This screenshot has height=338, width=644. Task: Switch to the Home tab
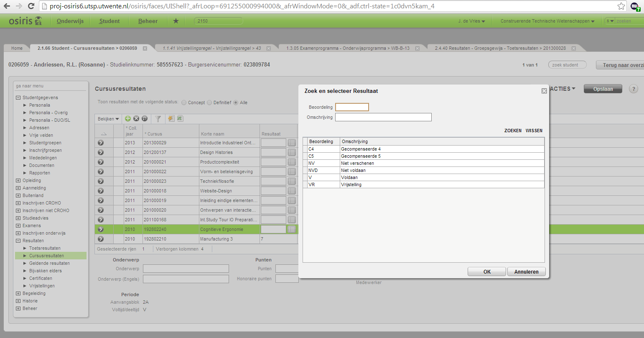[x=17, y=48]
